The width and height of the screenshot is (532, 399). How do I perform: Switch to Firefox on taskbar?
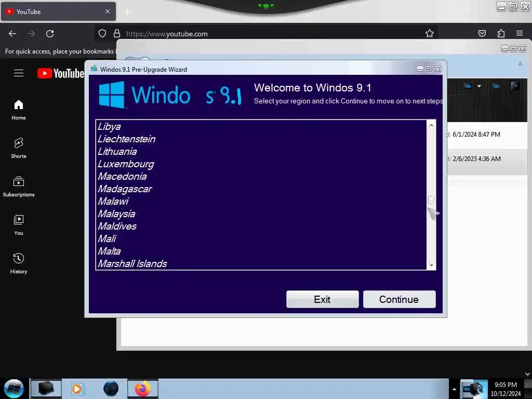pos(143,389)
